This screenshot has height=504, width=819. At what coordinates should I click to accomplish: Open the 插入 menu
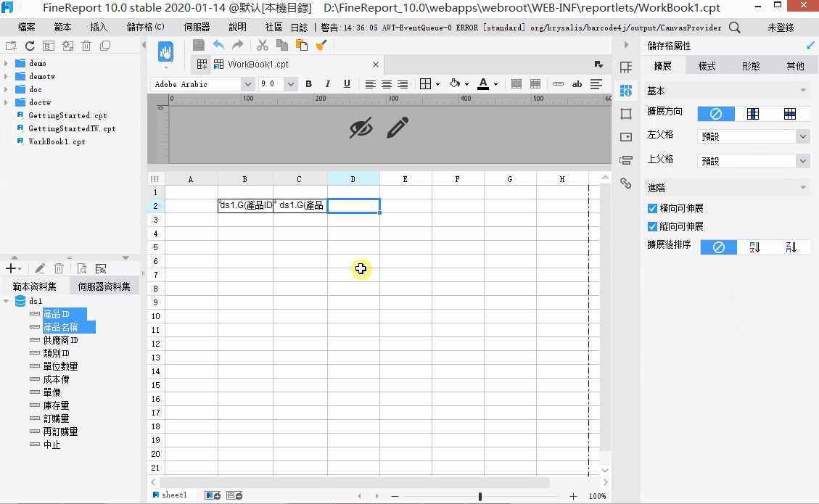[99, 27]
